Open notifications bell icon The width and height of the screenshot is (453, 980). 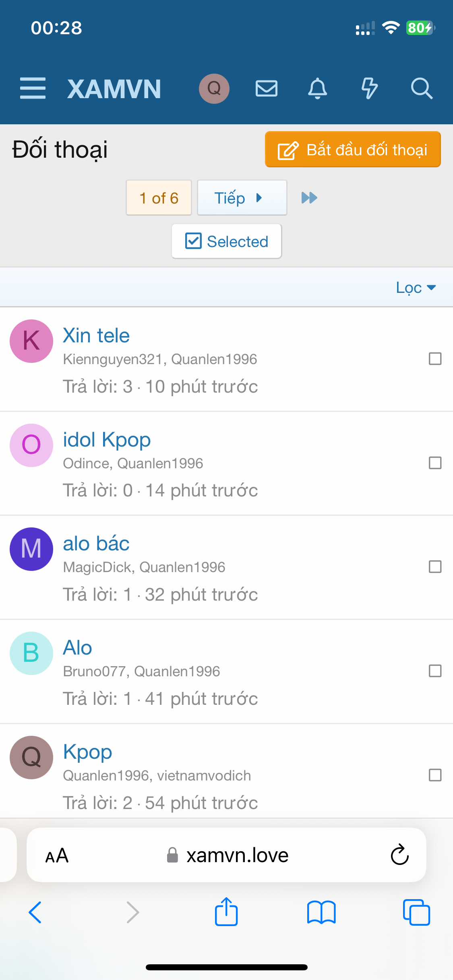317,89
